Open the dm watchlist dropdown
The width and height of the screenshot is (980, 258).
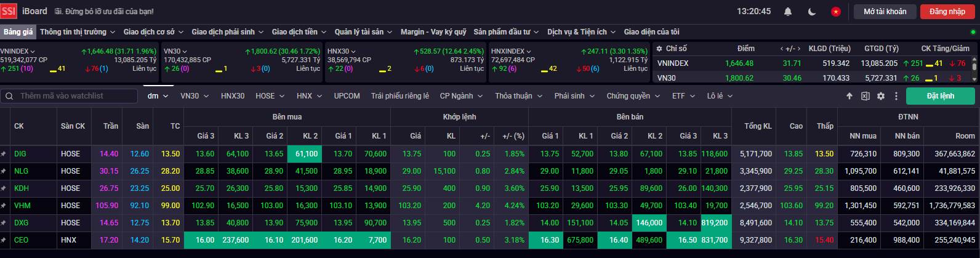(x=158, y=96)
